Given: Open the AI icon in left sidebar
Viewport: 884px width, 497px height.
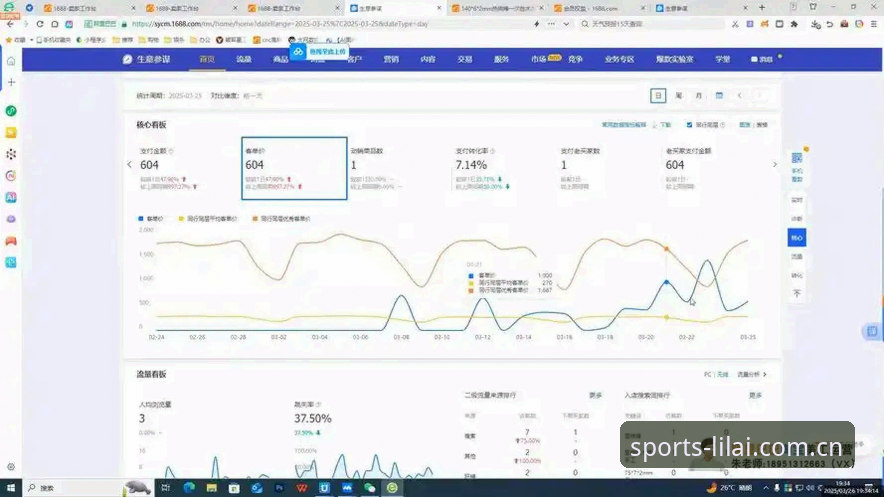Looking at the screenshot, I should [x=11, y=197].
